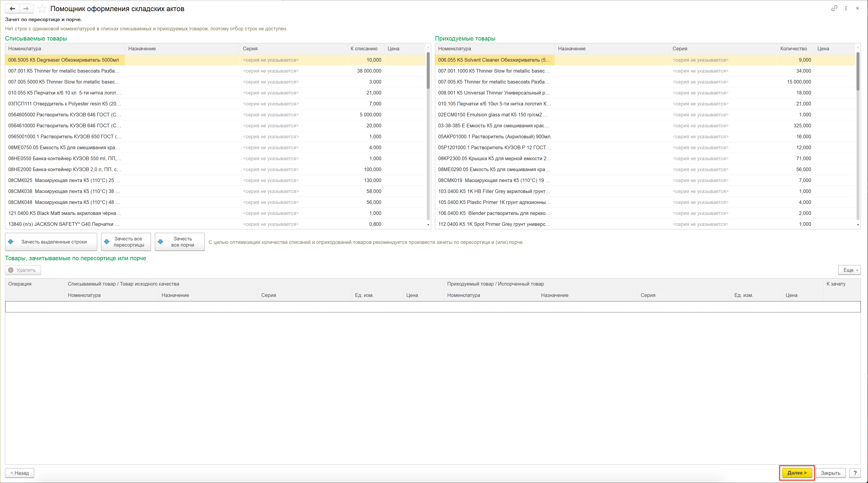The image size is (868, 483).
Task: Sort by К списанию column header
Action: [363, 49]
